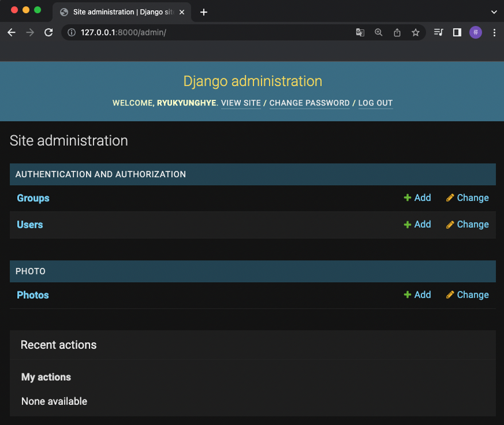Screen dimensions: 504x425
Task: Change existing photos
Action: point(467,295)
